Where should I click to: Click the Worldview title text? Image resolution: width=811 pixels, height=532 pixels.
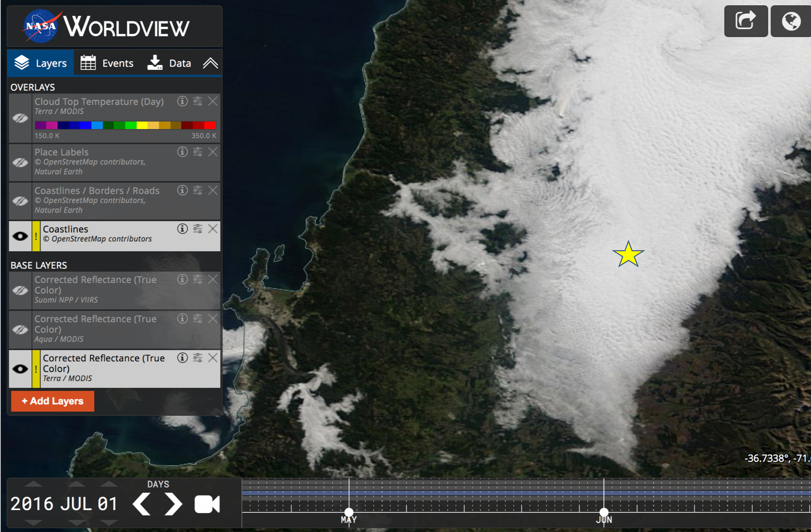pos(126,26)
